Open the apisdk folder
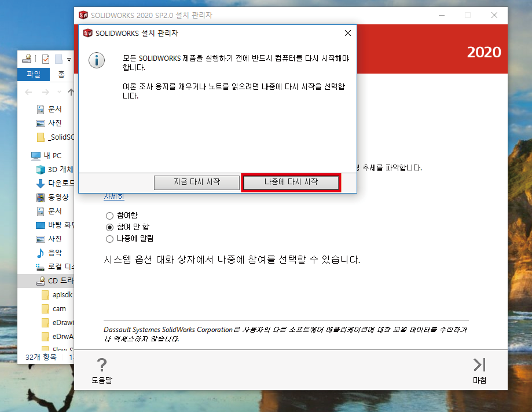Viewport: 532px width, 412px height. [x=57, y=295]
